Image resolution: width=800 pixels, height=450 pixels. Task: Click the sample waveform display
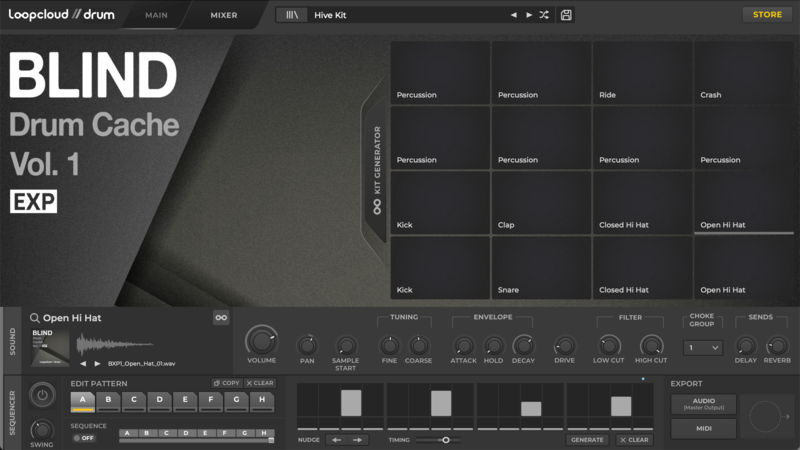115,344
